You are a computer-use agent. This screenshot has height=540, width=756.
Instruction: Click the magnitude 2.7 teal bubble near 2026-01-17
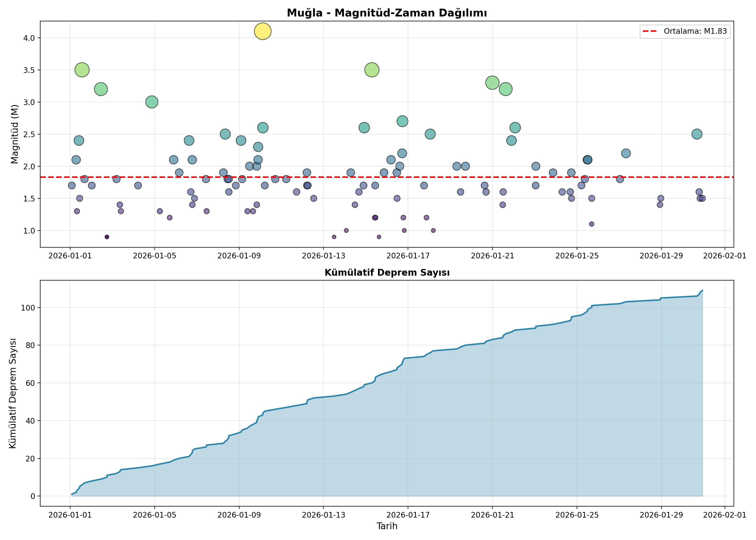coord(402,121)
